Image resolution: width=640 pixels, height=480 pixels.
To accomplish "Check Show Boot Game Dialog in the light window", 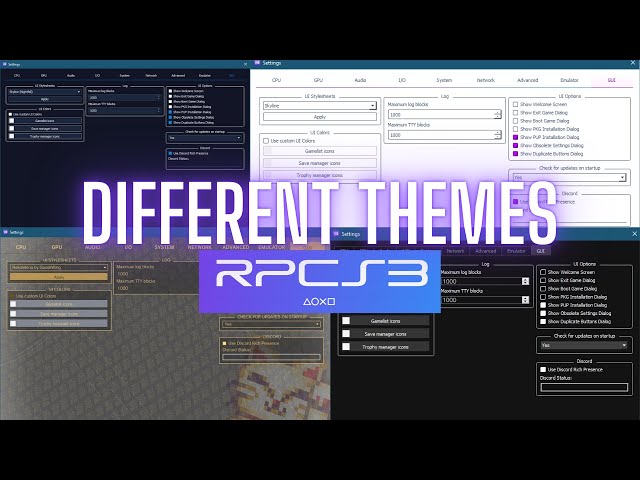I will click(x=516, y=121).
